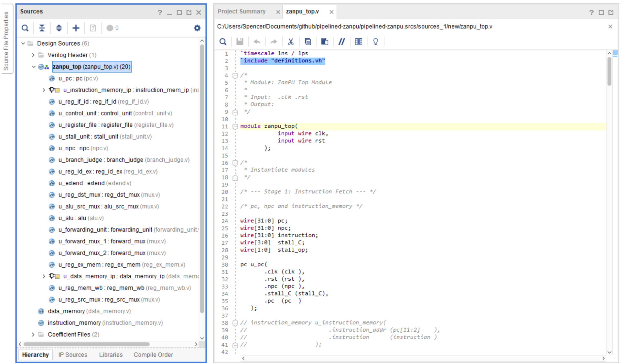Collapse all sources in the hierarchy
This screenshot has width=624, height=364.
pos(42,28)
